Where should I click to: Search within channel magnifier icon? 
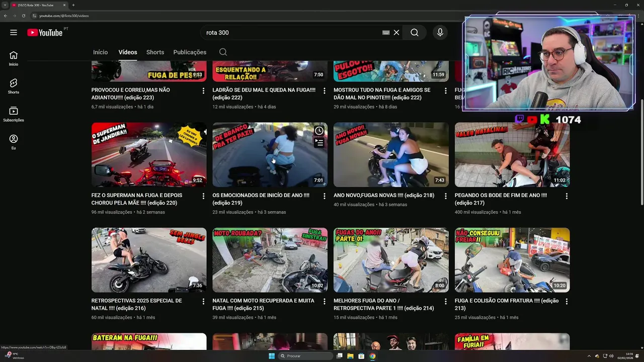(x=223, y=52)
